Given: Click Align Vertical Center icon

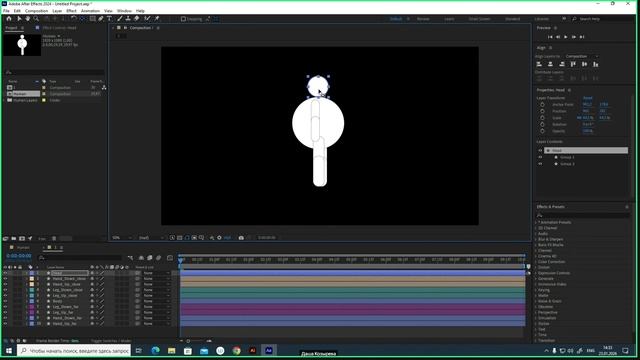Looking at the screenshot, I should [584, 64].
